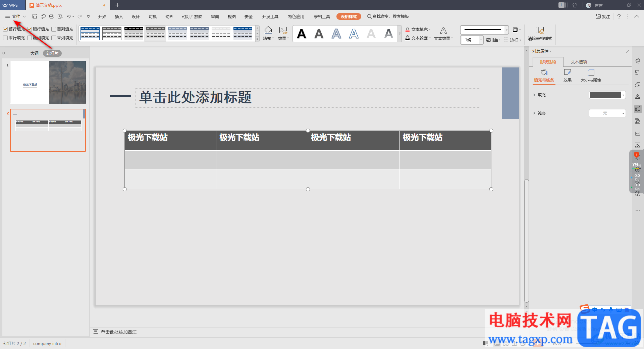The image size is (644, 349).
Task: Open the line (线条) dropdown showing 无
Action: 607,113
